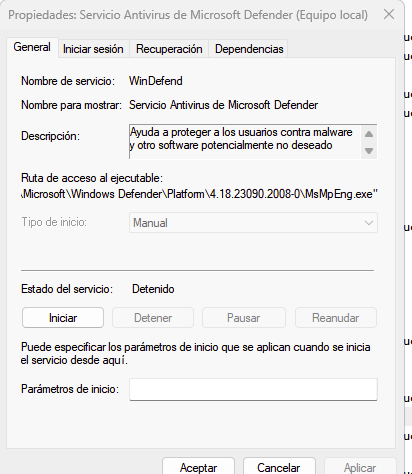Click the Reanudar button
The width and height of the screenshot is (412, 474).
[336, 318]
